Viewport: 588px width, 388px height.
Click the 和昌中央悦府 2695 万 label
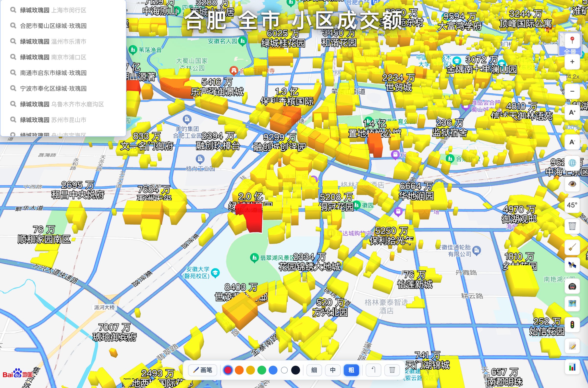pos(77,190)
